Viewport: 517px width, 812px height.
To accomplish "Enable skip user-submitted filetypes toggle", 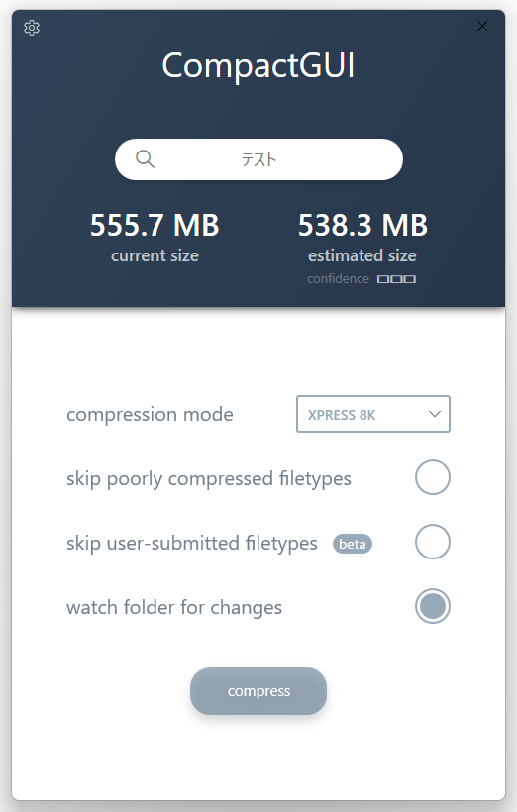I will [433, 542].
